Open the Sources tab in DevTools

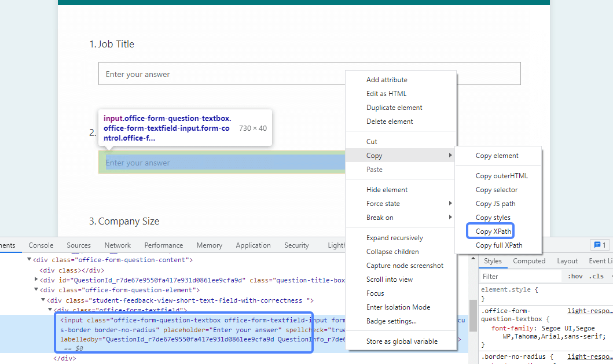79,245
